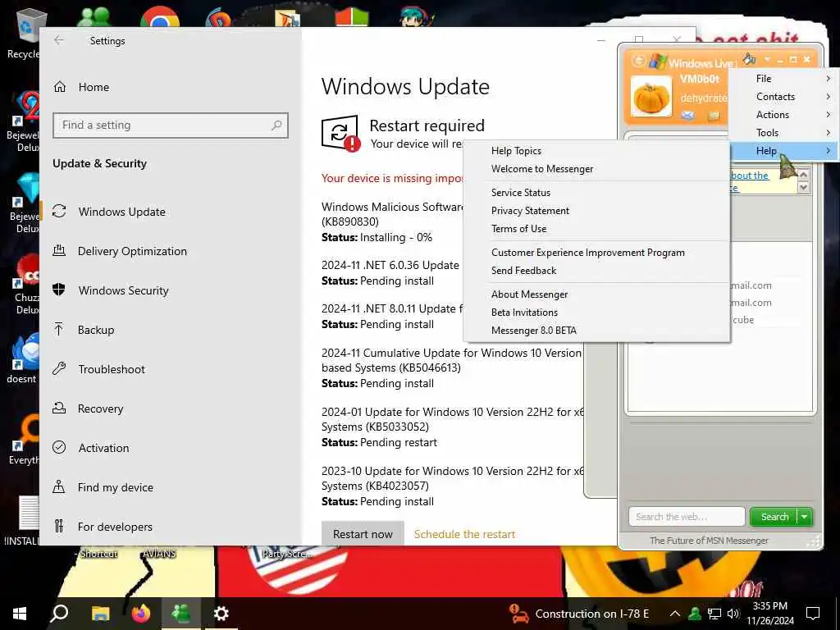Image resolution: width=840 pixels, height=630 pixels.
Task: Click the Find a setting search box
Action: (x=171, y=125)
